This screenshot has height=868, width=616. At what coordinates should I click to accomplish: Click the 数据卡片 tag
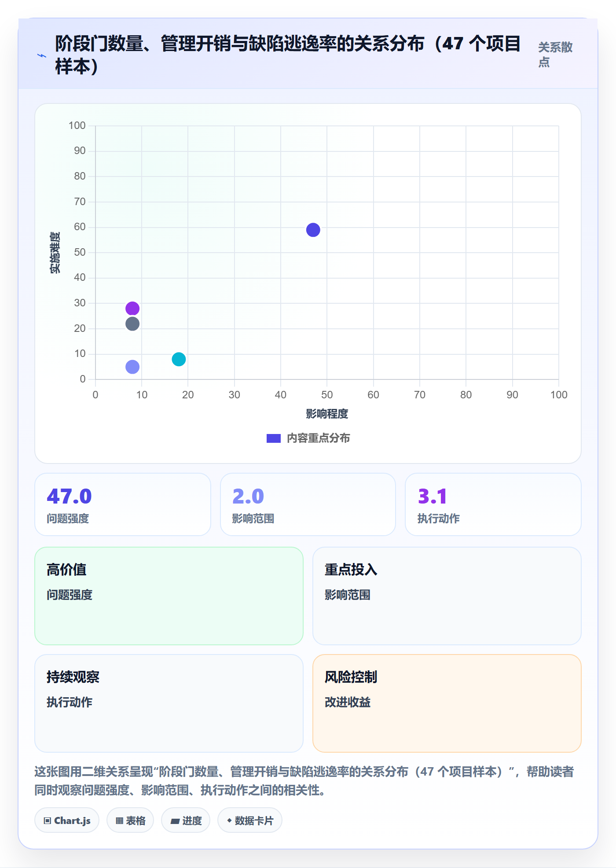click(x=250, y=820)
